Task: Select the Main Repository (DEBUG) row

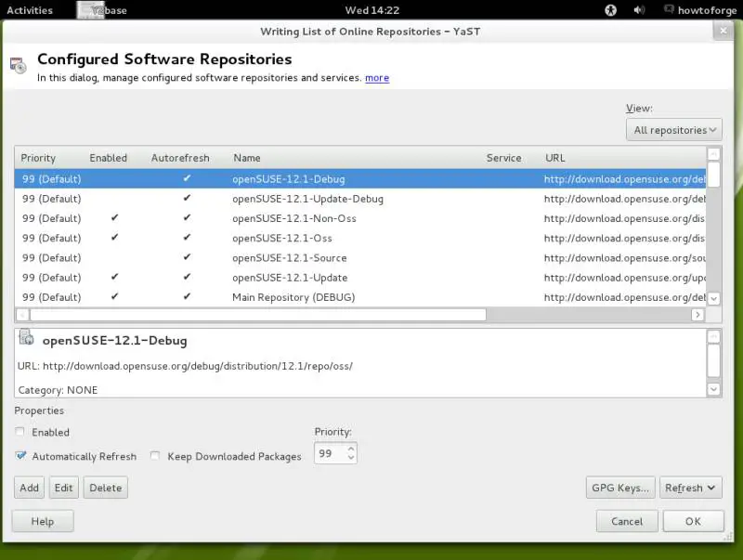Action: tap(360, 297)
